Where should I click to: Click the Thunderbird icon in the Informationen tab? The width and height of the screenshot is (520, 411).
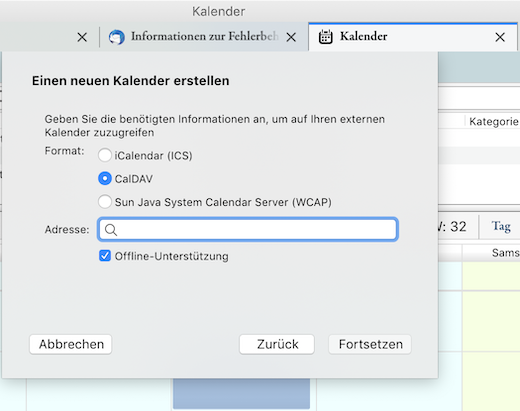(x=117, y=37)
